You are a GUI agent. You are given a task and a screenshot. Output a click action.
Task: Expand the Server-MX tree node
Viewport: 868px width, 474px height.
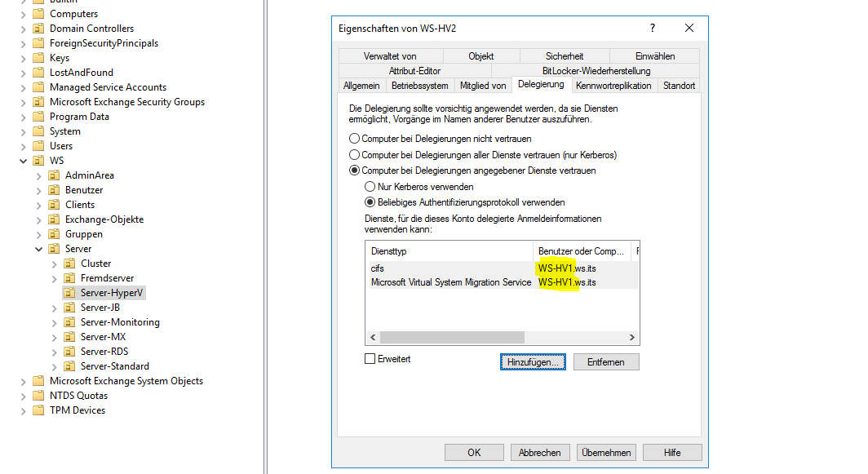(54, 337)
